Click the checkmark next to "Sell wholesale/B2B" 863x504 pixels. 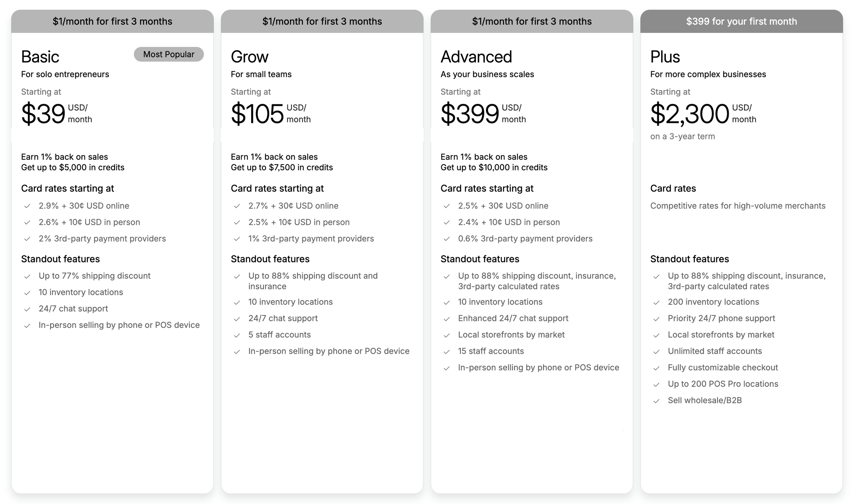(656, 400)
